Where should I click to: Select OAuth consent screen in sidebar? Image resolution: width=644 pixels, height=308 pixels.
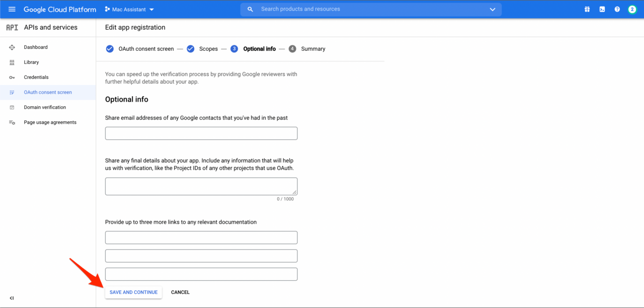48,93
